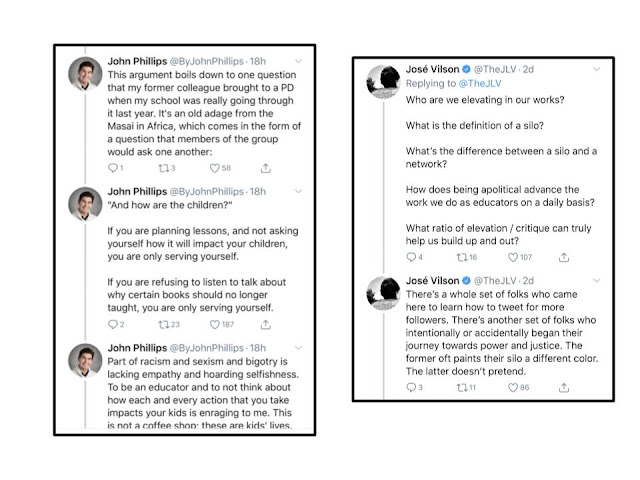Open chevron menu on José Vilson's first tweet
This screenshot has width=640, height=480.
[596, 69]
